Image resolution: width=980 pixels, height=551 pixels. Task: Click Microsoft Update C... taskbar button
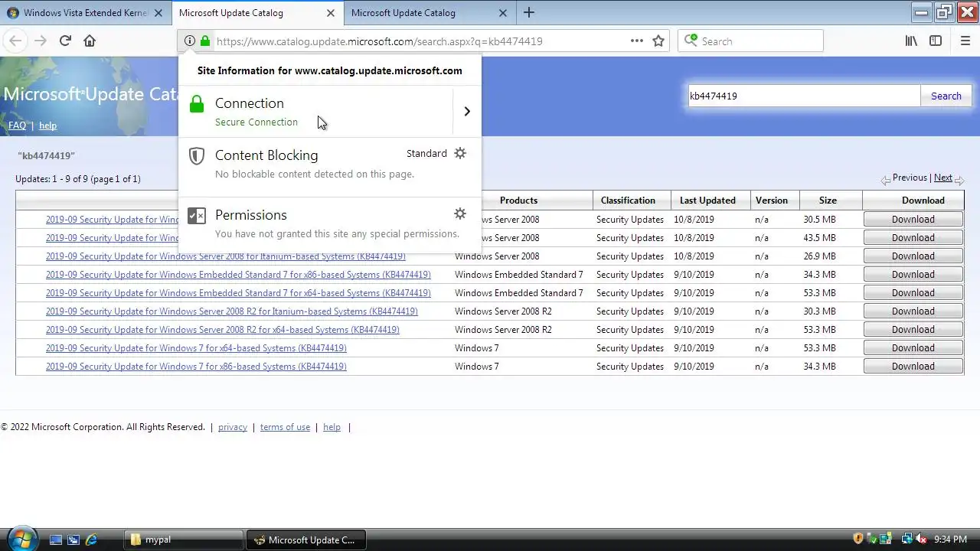tap(305, 540)
